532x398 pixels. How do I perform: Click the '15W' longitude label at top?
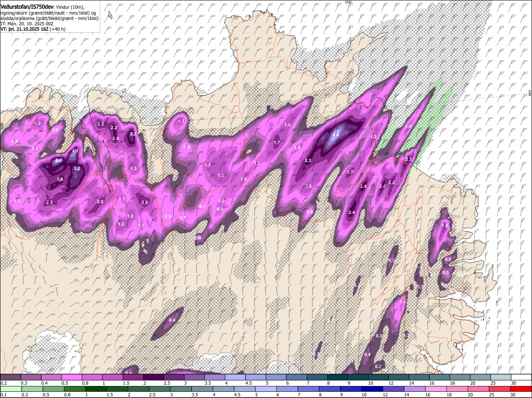348,2
